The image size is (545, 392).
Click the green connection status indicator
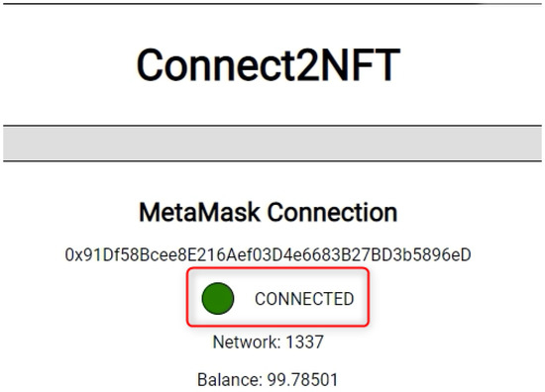(218, 298)
